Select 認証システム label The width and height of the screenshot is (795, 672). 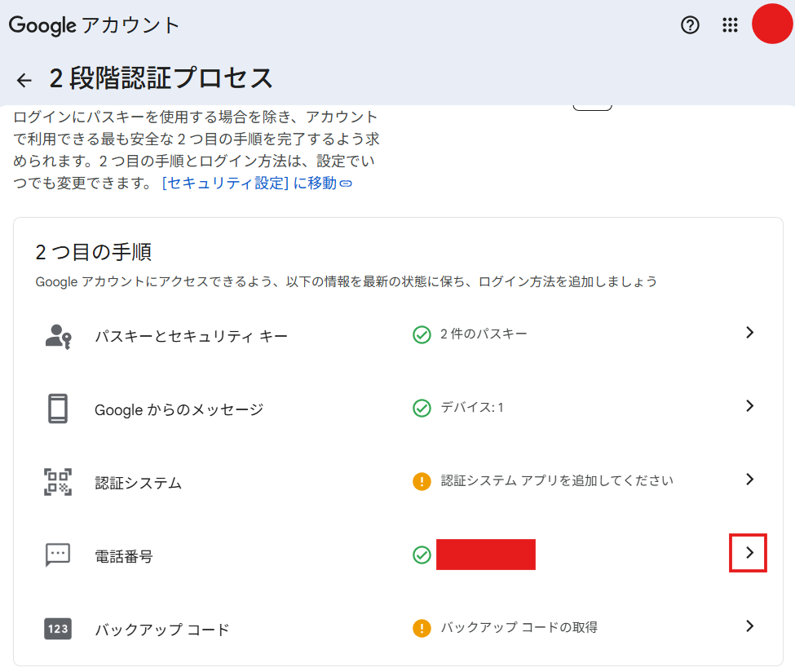(139, 483)
